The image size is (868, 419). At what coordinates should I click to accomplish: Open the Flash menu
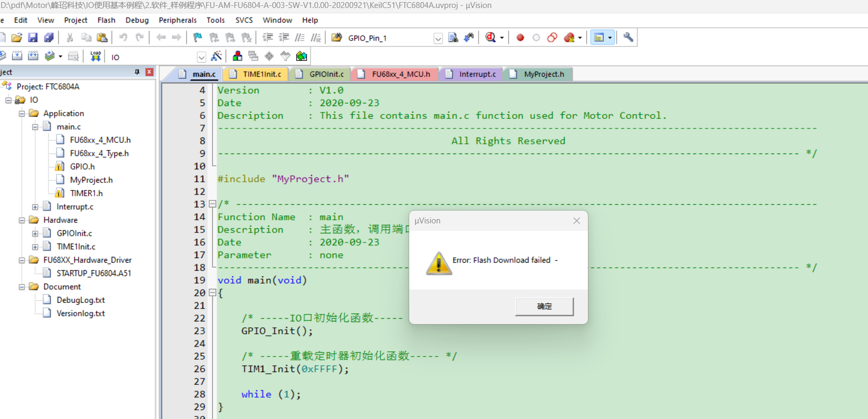[x=106, y=20]
